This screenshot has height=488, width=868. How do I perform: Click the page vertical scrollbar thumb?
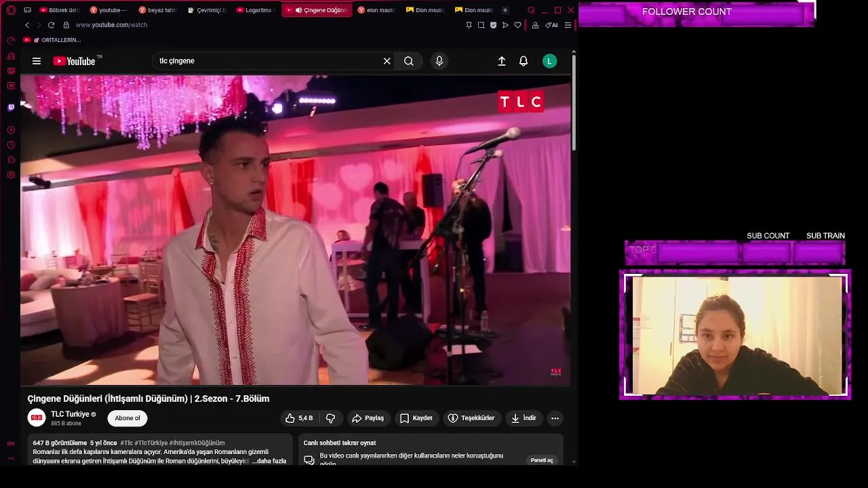tap(574, 102)
